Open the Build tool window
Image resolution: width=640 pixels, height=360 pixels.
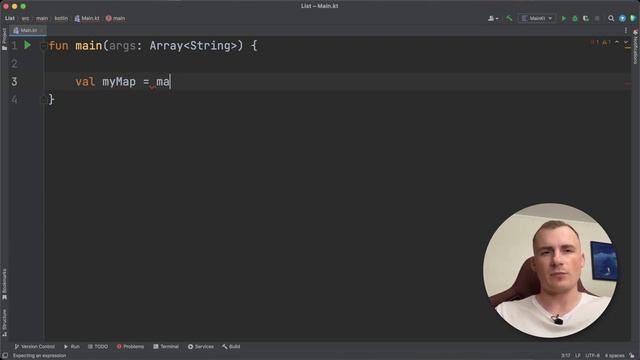(231, 347)
